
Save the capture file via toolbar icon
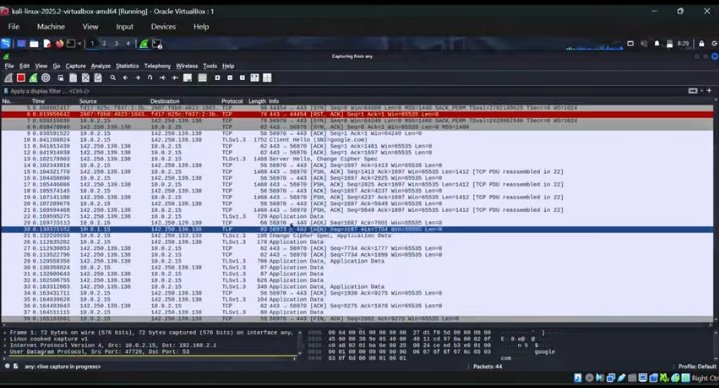point(73,78)
